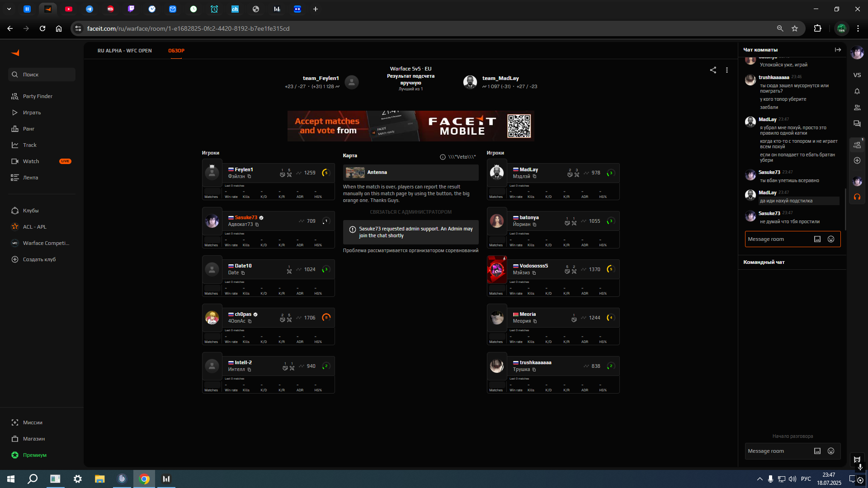
Task: Open the notifications bell
Action: pyautogui.click(x=857, y=91)
